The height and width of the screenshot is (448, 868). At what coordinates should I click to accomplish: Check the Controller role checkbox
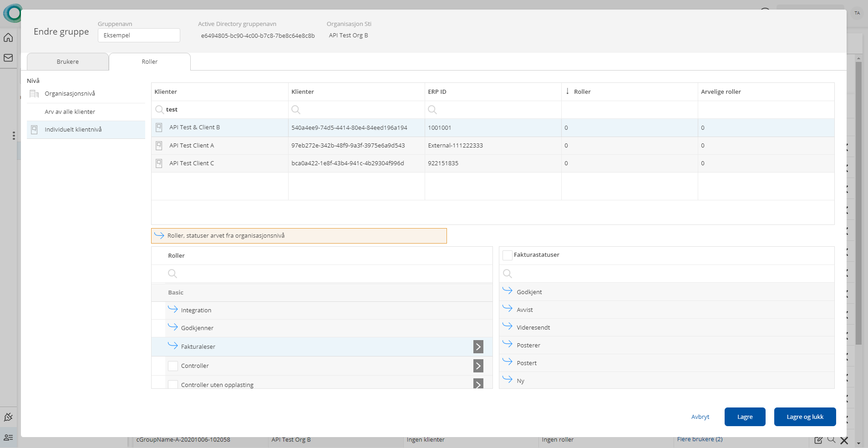coord(173,366)
